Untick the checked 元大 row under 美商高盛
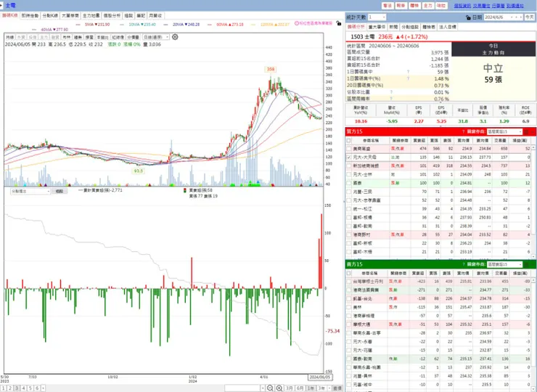The width and height of the screenshot is (537, 392). point(348,158)
